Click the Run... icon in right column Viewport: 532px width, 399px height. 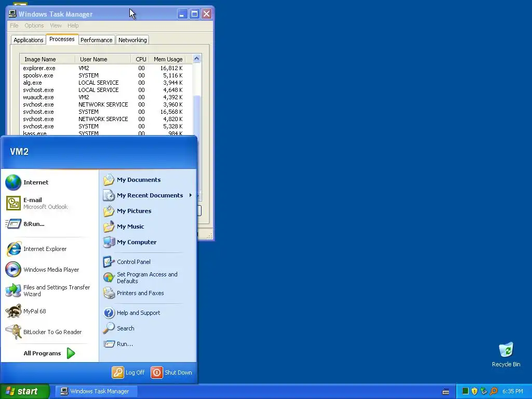click(x=109, y=344)
